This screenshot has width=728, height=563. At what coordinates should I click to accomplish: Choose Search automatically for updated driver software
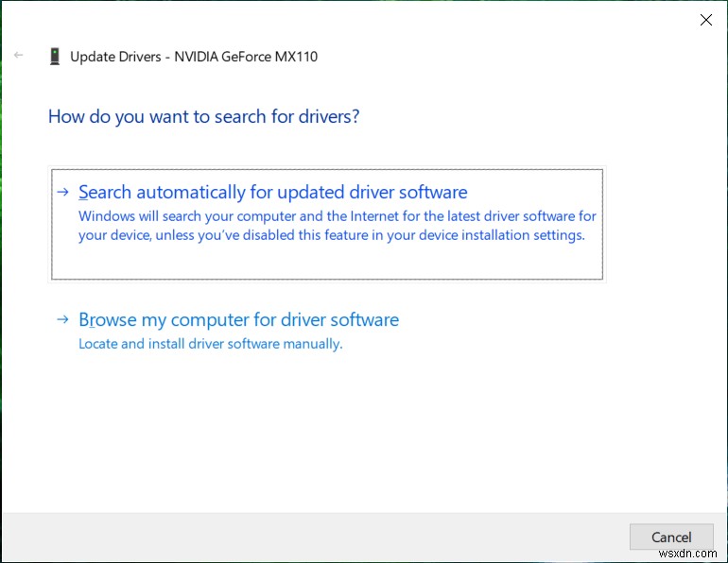327,225
